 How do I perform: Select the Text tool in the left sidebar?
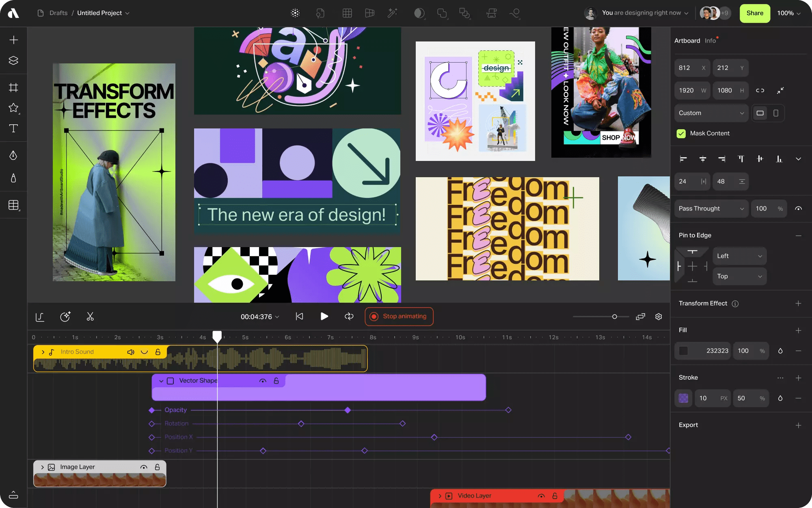pyautogui.click(x=13, y=128)
